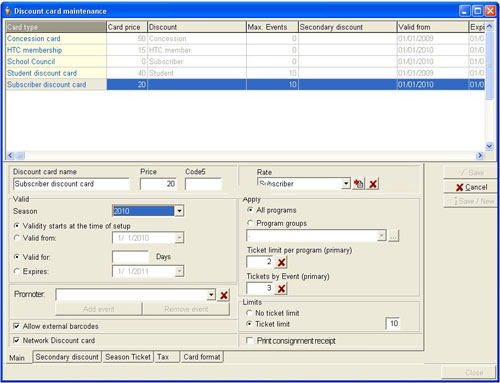
Task: Open the Card format tab
Action: 202,357
